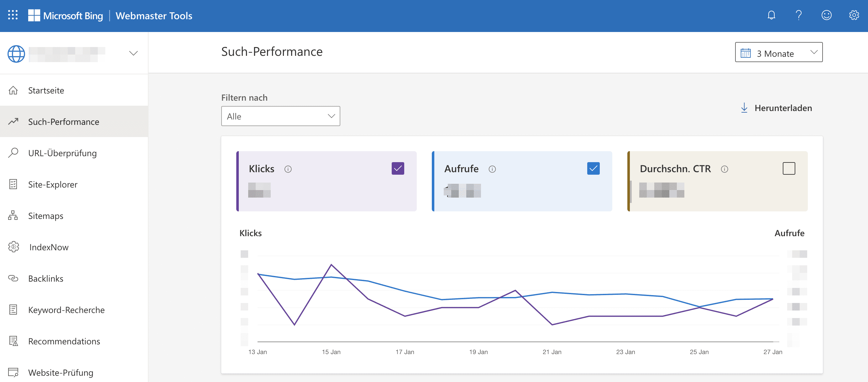This screenshot has height=382, width=868.
Task: Click the Site-Explorer icon
Action: coord(13,184)
